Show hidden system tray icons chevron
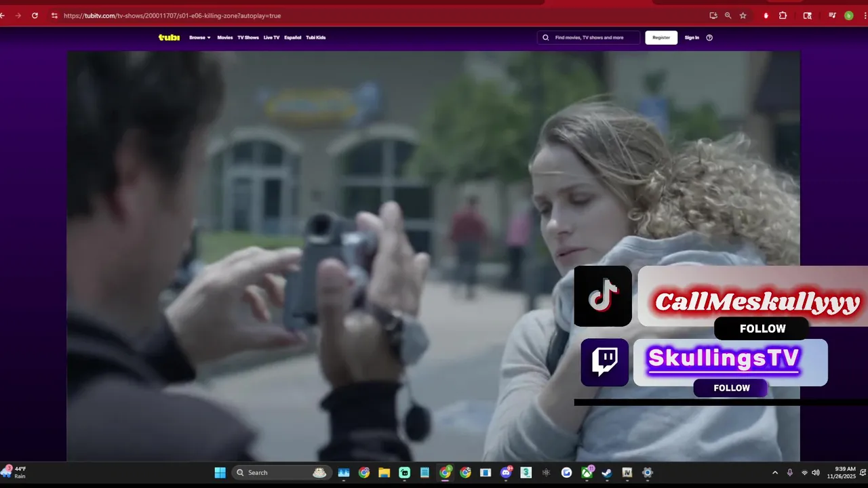Viewport: 868px width, 488px height. 775,472
